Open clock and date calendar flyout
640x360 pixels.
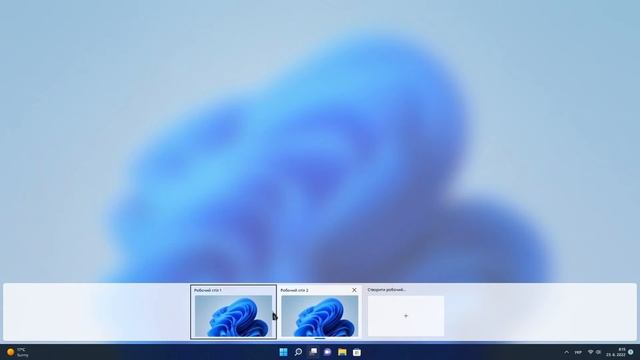click(616, 352)
